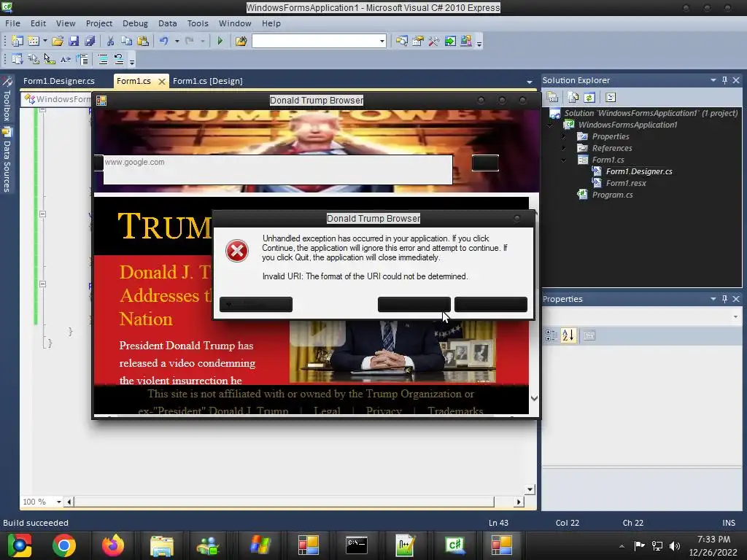
Task: Click the Solution Explorer toolbar icon
Action: coord(402,42)
